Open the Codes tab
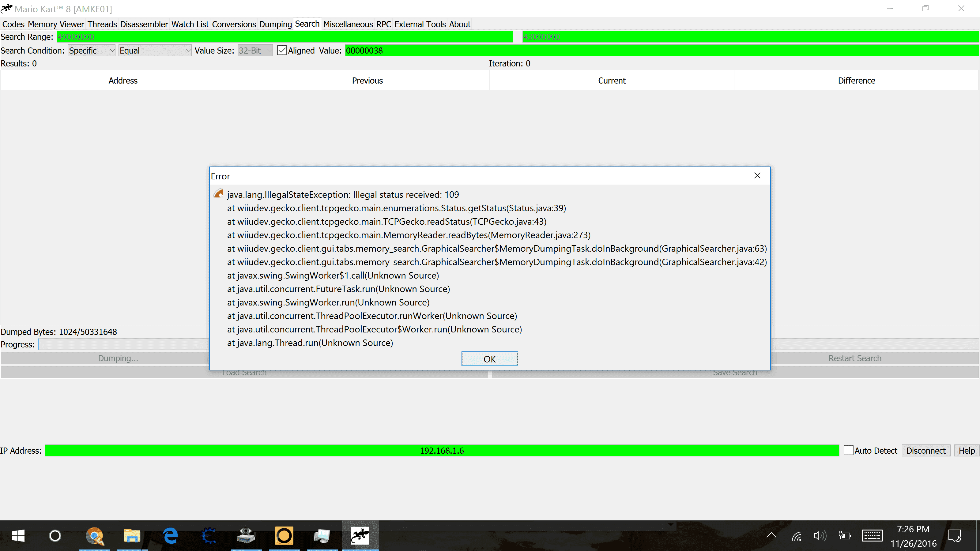This screenshot has width=980, height=551. 13,24
